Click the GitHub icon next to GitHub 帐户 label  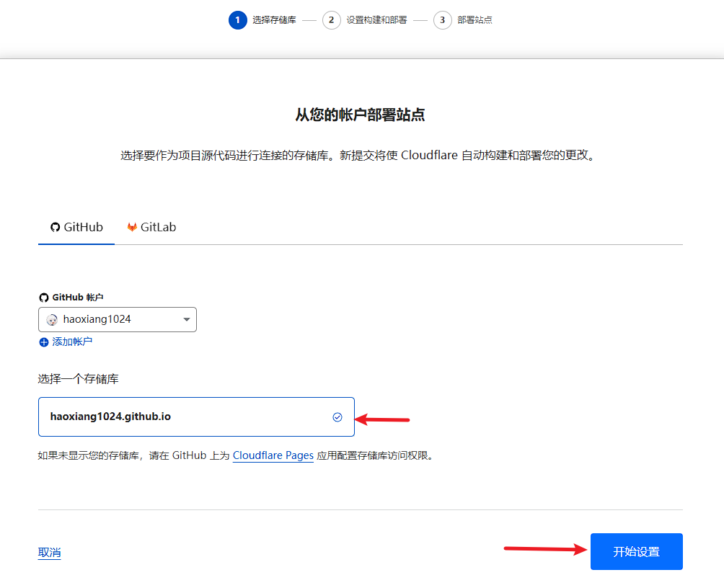(x=44, y=298)
